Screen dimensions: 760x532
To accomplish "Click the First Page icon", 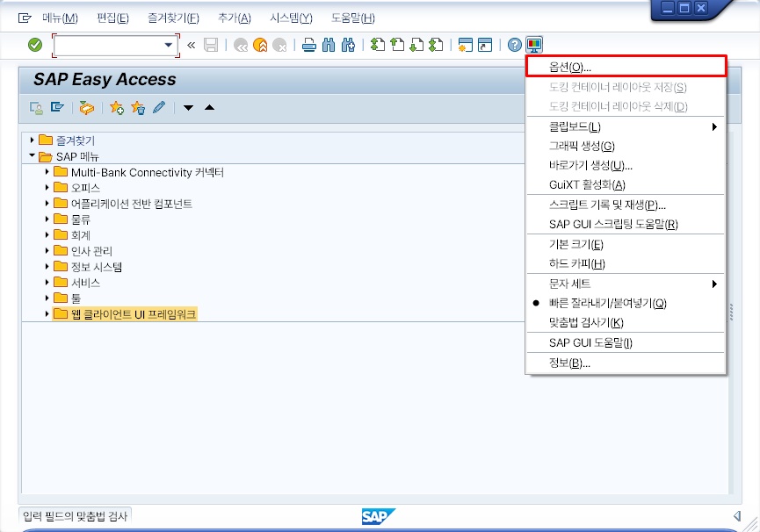I will pyautogui.click(x=378, y=45).
